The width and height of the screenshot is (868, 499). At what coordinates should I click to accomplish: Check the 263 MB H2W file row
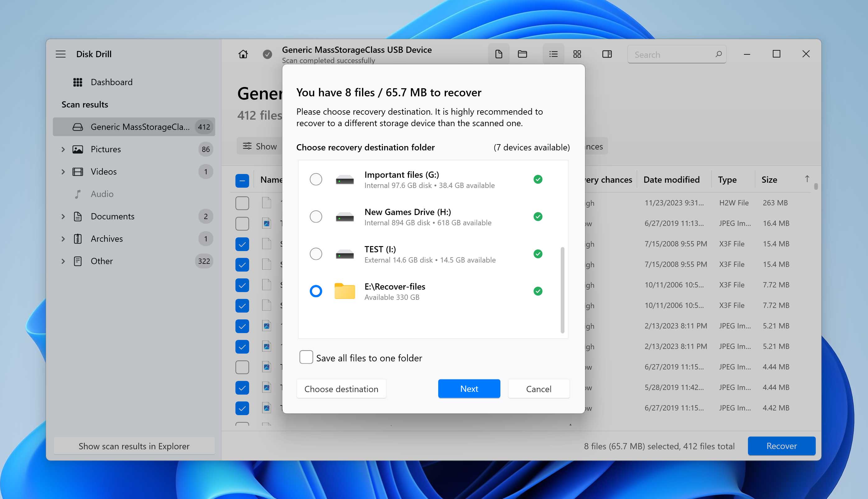pyautogui.click(x=242, y=203)
